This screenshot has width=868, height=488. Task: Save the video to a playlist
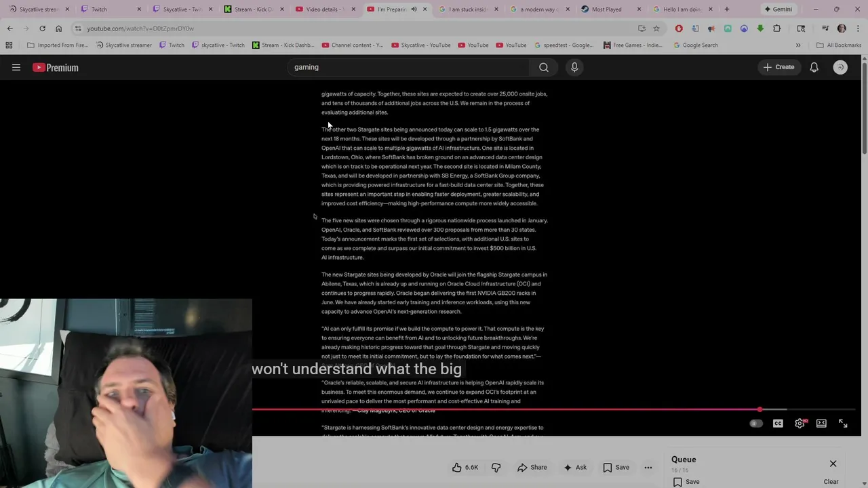pyautogui.click(x=616, y=467)
